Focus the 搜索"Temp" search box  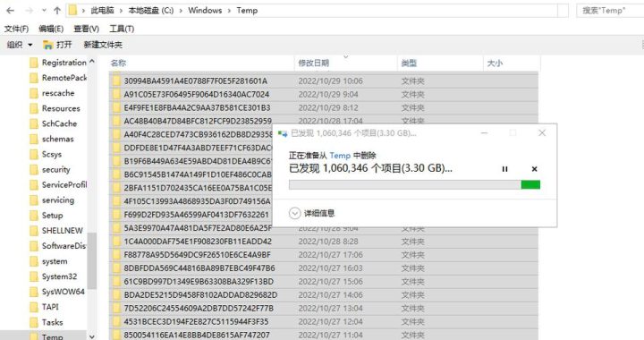click(609, 11)
